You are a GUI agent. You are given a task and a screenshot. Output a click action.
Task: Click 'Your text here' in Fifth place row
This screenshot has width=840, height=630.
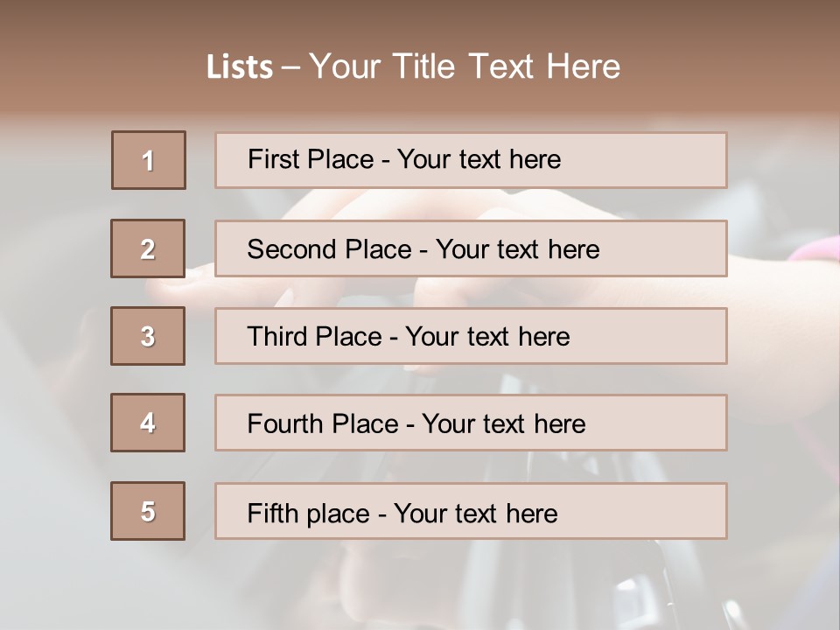475,513
